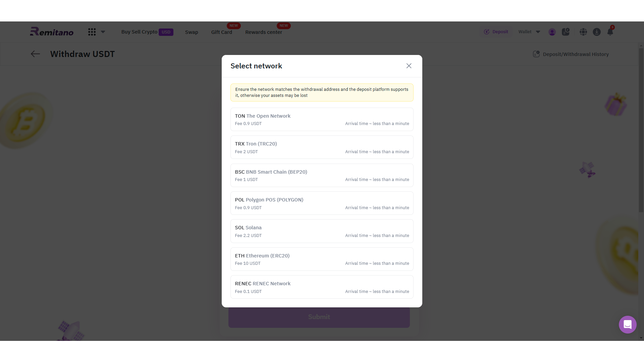Open Rewards center
This screenshot has height=362, width=644.
point(264,32)
